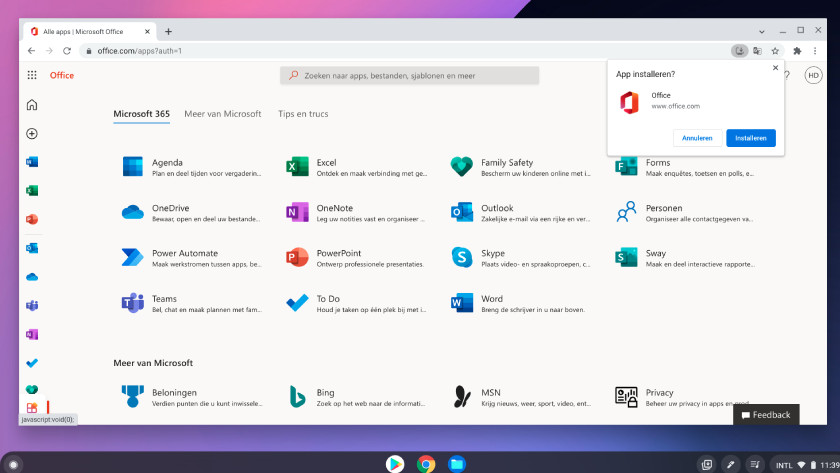840x473 pixels.
Task: Open the Beloningen rewards tile
Action: point(191,397)
